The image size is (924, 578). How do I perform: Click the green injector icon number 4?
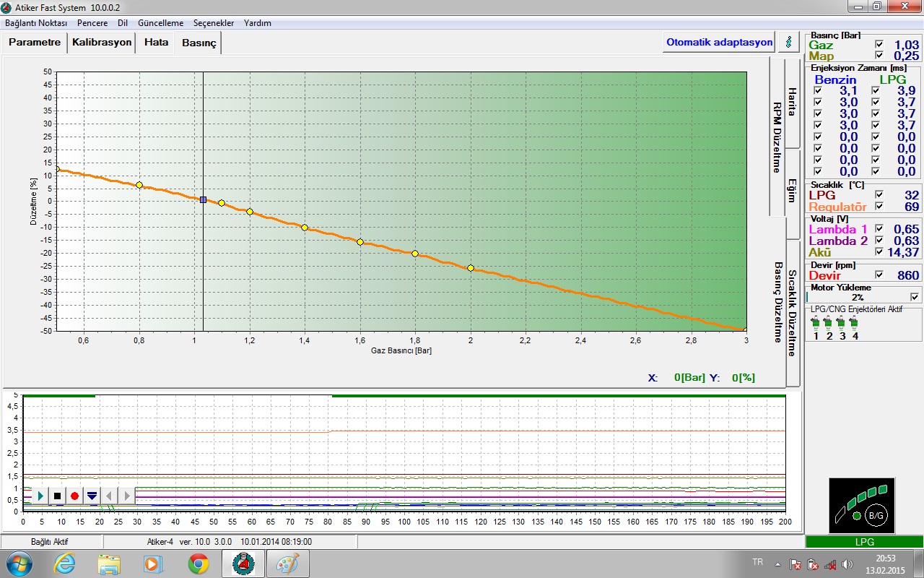[x=853, y=323]
